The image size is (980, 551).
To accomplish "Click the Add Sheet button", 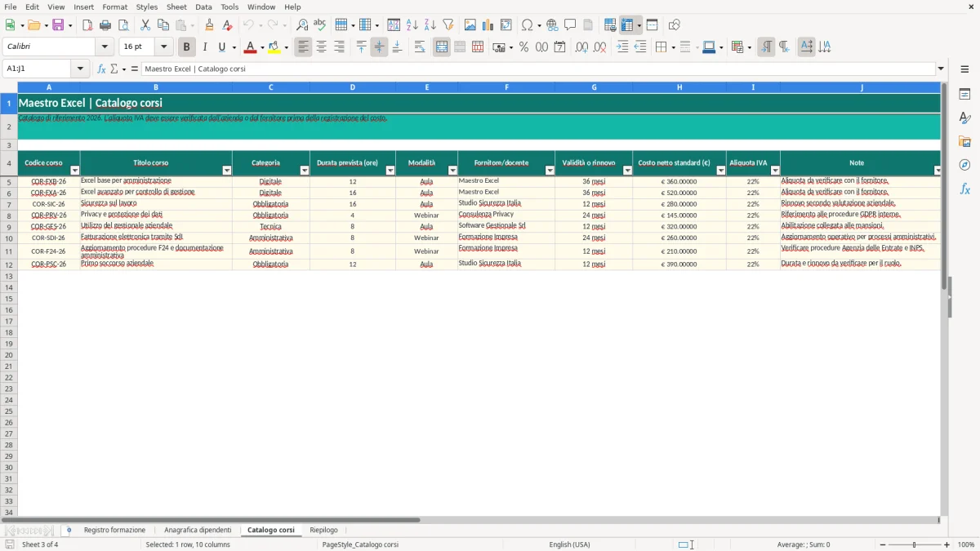I will pyautogui.click(x=69, y=531).
